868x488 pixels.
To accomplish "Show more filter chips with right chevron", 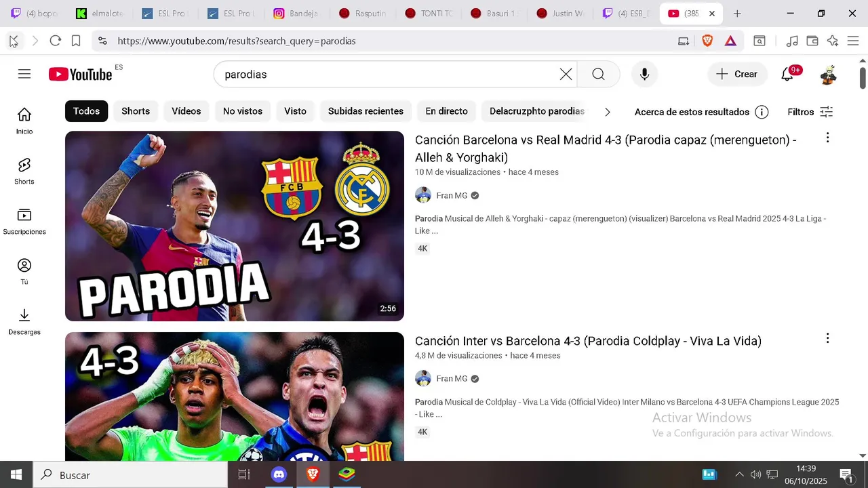I will [x=607, y=112].
